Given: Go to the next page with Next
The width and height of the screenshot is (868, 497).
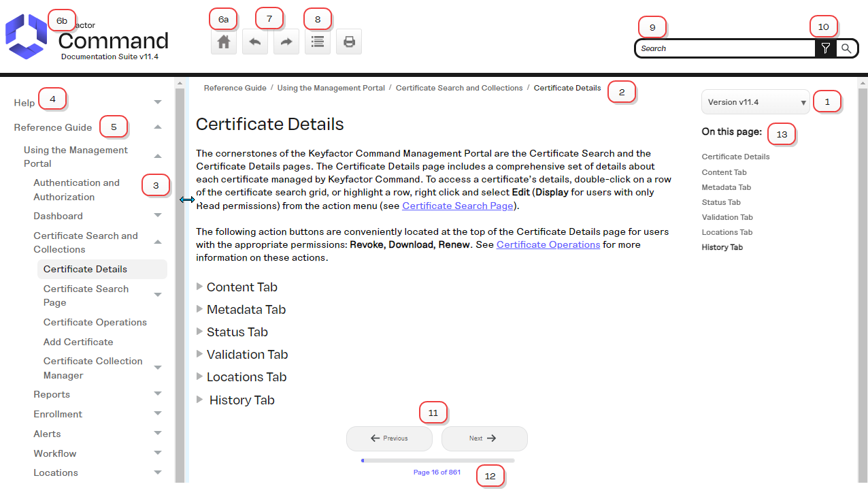Looking at the screenshot, I should point(484,438).
